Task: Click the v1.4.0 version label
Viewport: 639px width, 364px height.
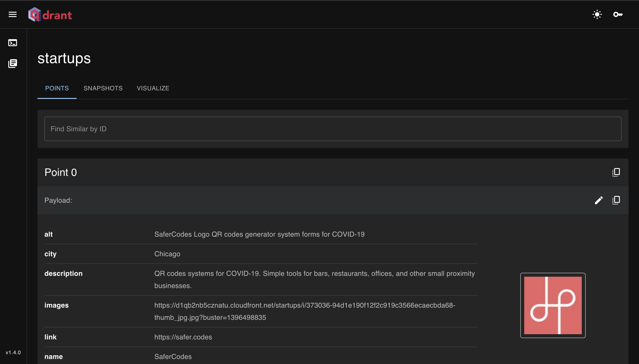Action: [13, 352]
